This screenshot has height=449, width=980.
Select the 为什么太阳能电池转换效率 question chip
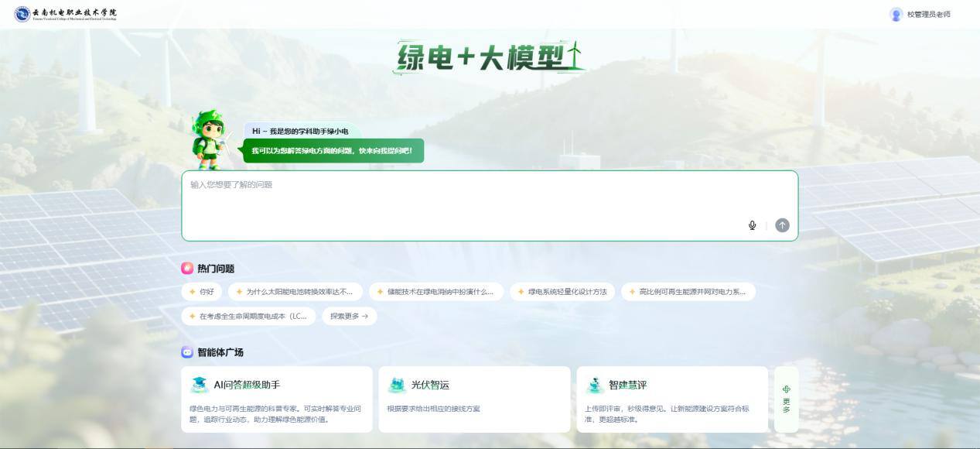(295, 292)
